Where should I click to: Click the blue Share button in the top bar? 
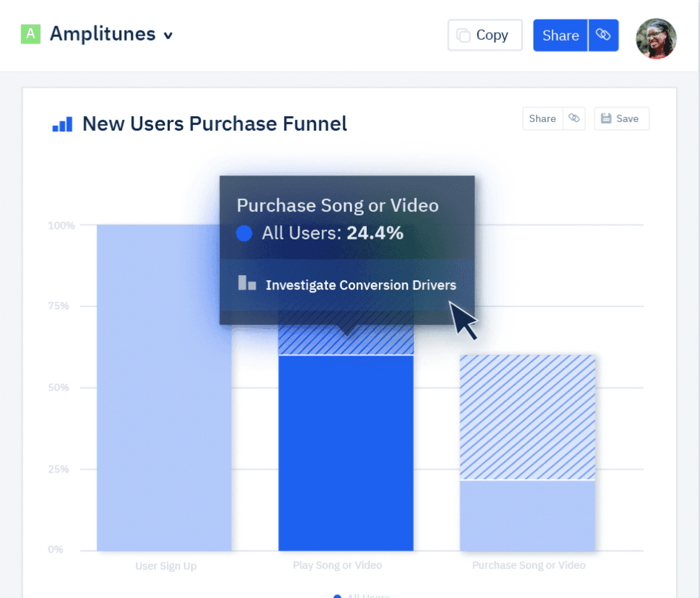point(561,35)
